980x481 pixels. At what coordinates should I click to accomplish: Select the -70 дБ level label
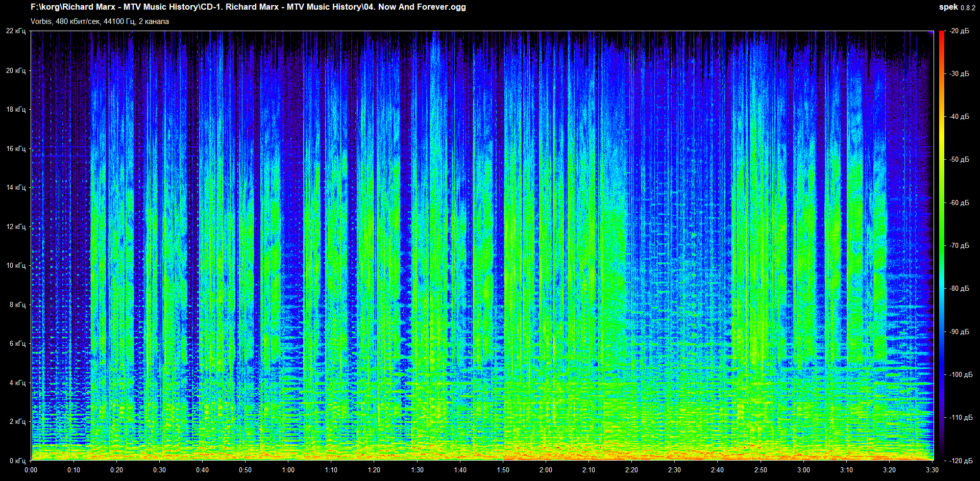click(x=959, y=246)
